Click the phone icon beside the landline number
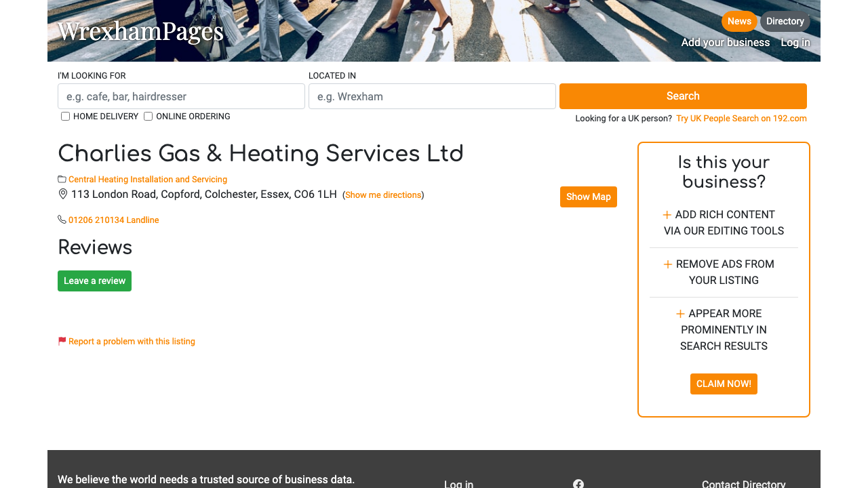 (x=62, y=219)
